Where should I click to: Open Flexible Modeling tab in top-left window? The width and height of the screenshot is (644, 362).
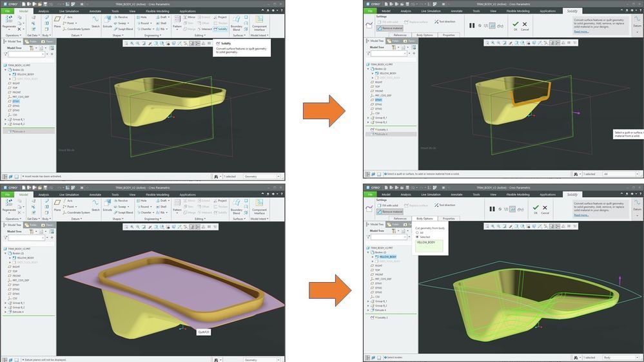pyautogui.click(x=157, y=11)
